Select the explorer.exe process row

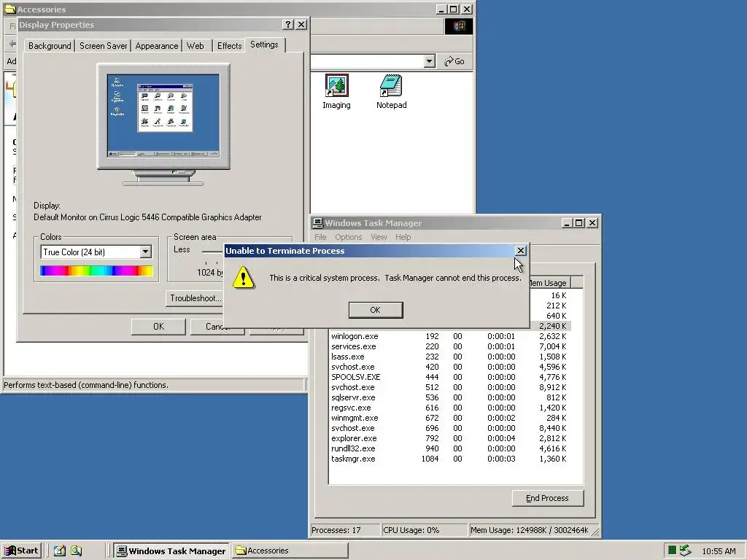pos(449,438)
